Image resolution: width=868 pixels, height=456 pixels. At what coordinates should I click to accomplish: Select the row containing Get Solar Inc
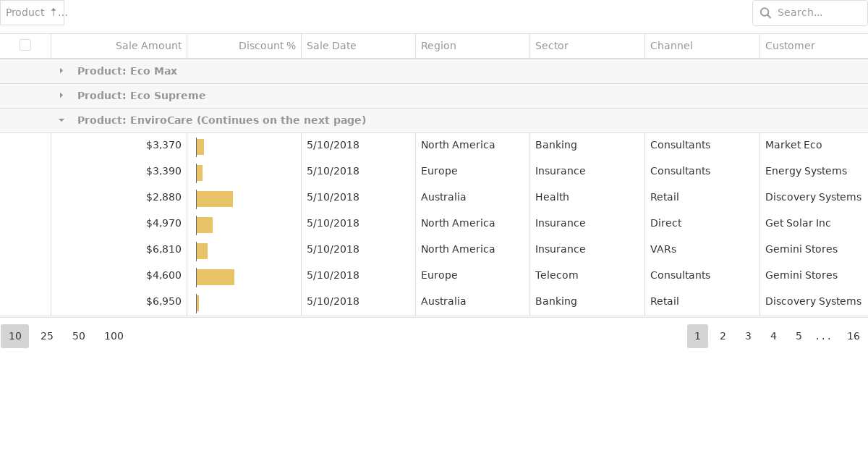(x=25, y=223)
